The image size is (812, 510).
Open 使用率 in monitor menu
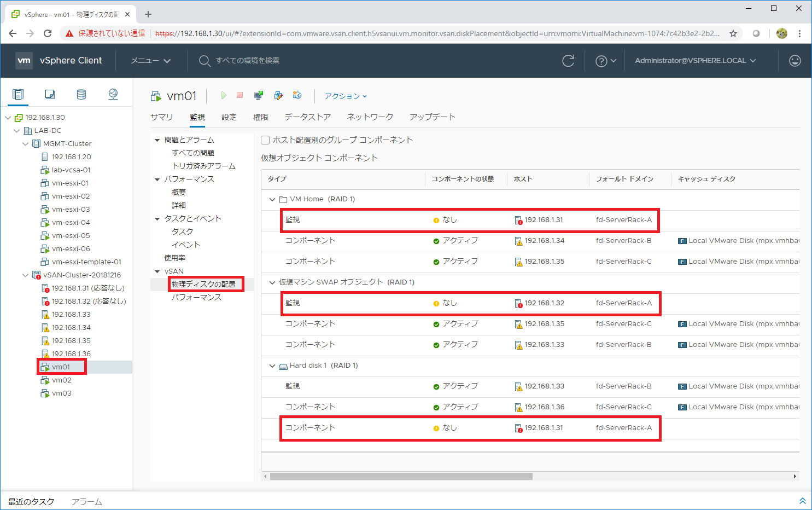click(175, 258)
